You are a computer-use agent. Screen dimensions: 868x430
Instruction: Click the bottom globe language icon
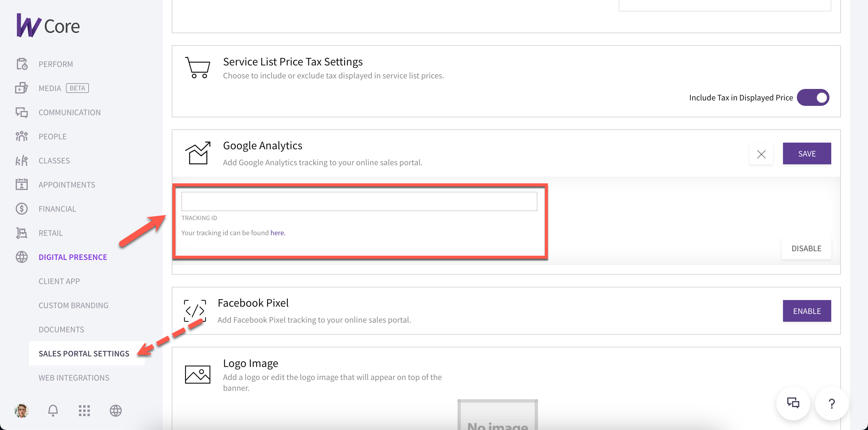point(115,410)
